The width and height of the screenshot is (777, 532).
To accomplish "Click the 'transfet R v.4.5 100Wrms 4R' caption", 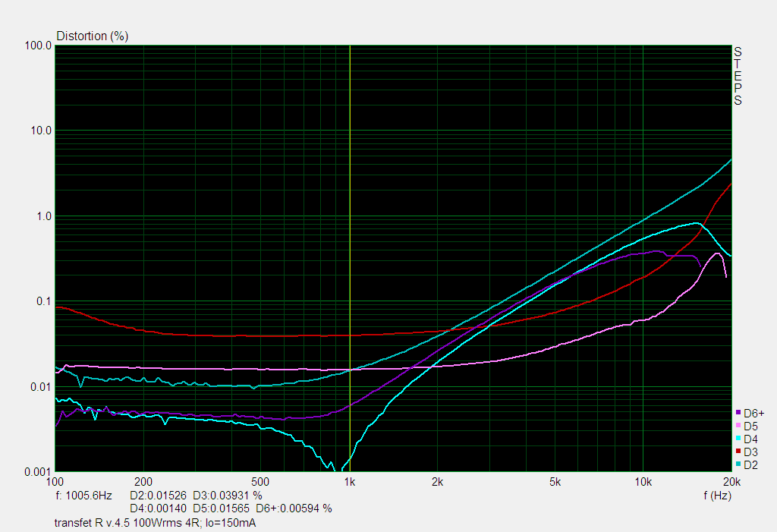I will 128,523.
